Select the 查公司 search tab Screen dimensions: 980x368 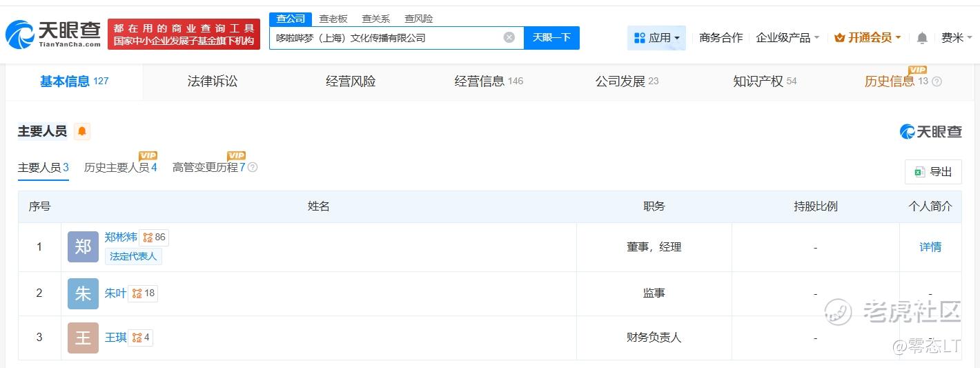(x=291, y=19)
